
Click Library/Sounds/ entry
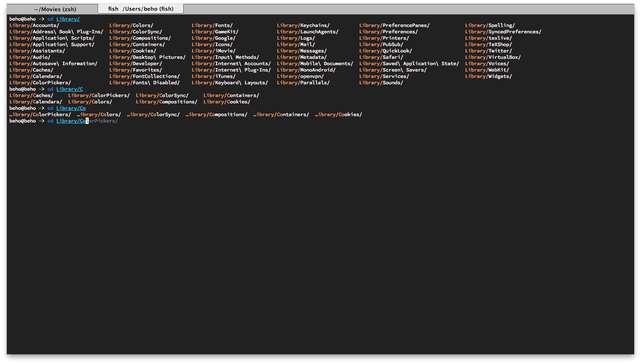381,83
